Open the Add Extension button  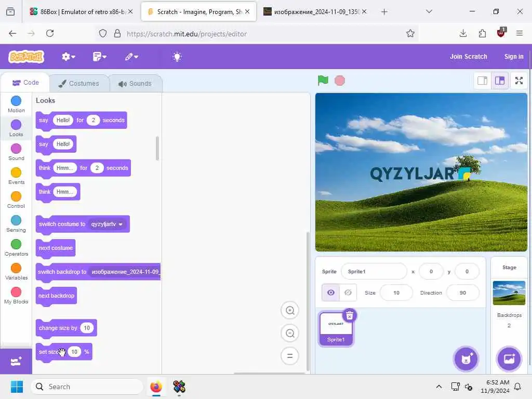coord(16,362)
